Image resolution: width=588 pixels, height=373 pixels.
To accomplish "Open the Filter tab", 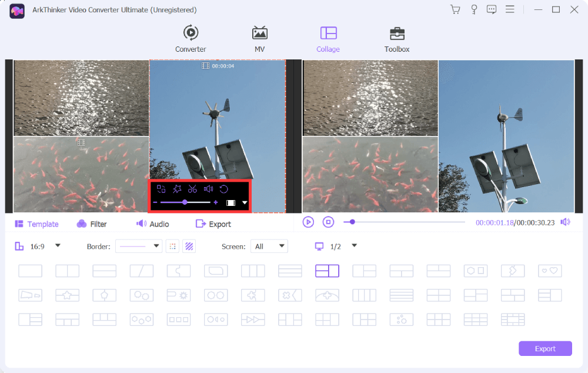I will [x=92, y=224].
